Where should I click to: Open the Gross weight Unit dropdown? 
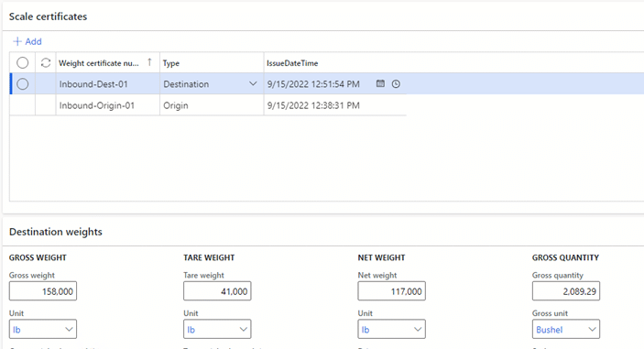click(43, 329)
